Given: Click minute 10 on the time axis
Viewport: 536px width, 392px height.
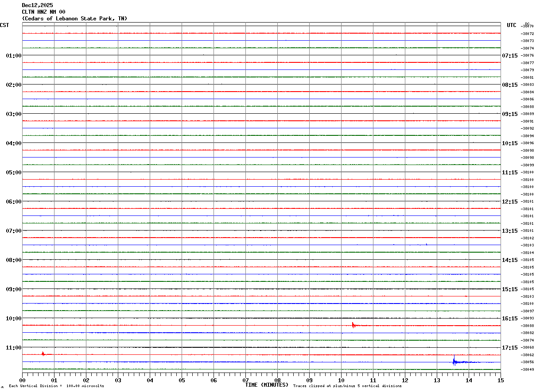Looking at the screenshot, I should pyautogui.click(x=341, y=380).
